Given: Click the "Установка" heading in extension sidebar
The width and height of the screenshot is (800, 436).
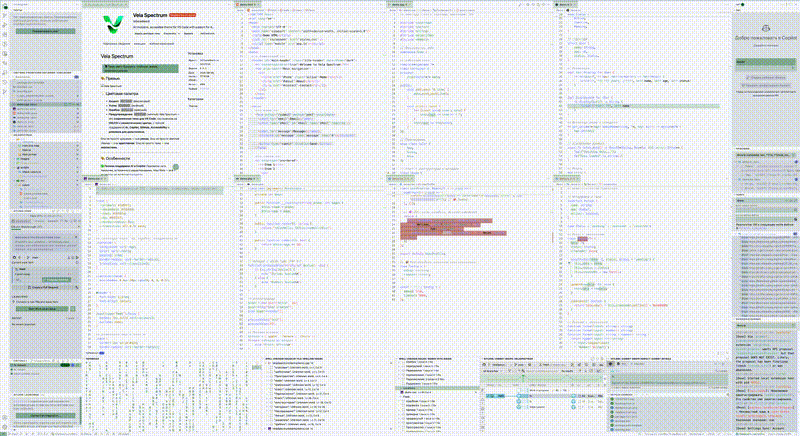Looking at the screenshot, I should tap(195, 53).
